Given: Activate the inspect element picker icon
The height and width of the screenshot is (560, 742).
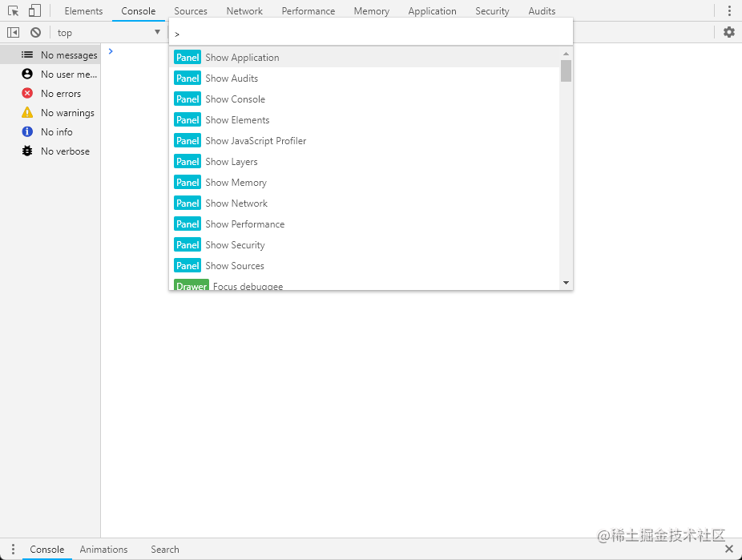Looking at the screenshot, I should [14, 11].
